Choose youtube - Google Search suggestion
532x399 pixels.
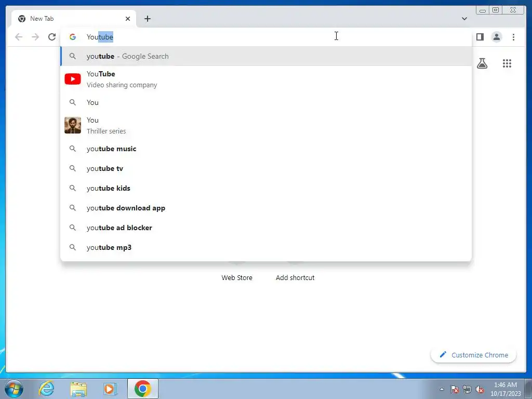(266, 56)
